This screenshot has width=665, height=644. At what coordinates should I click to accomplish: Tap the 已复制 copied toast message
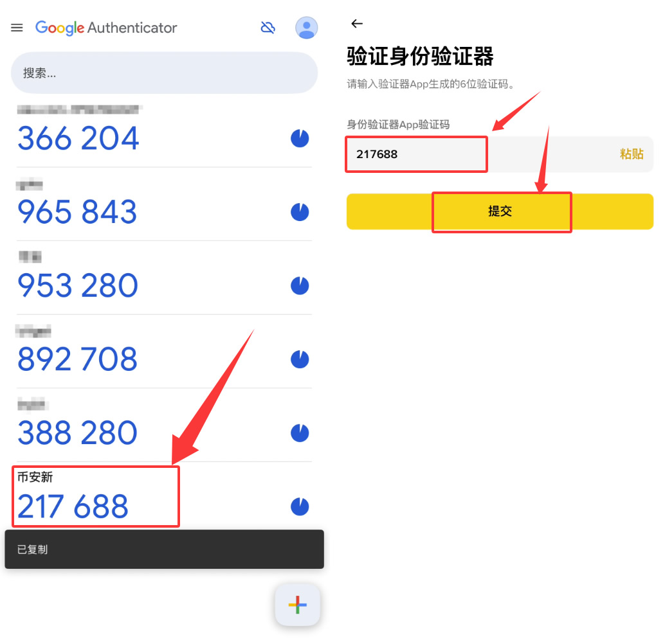tap(164, 549)
